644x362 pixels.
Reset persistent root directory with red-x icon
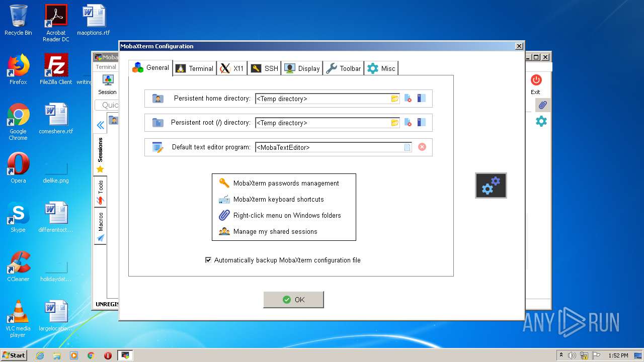(408, 123)
